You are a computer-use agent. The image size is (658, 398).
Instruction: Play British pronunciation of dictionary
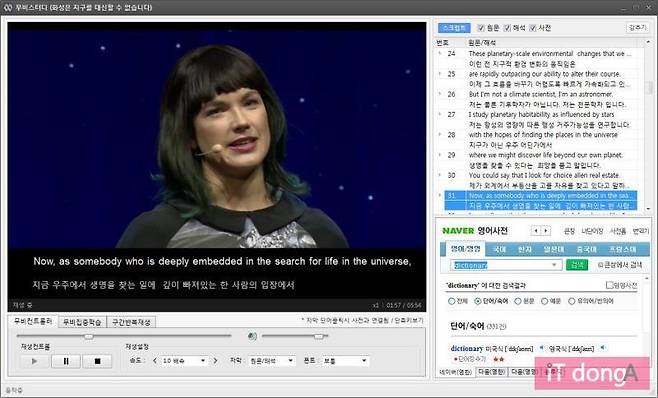pyautogui.click(x=603, y=348)
